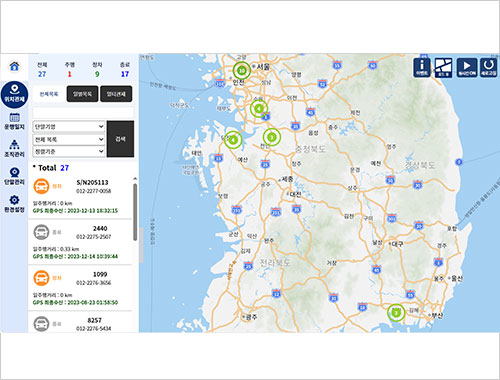Screen dimensions: 500x380
Task: Open the 운행일지 calendar icon
Action: 14,121
